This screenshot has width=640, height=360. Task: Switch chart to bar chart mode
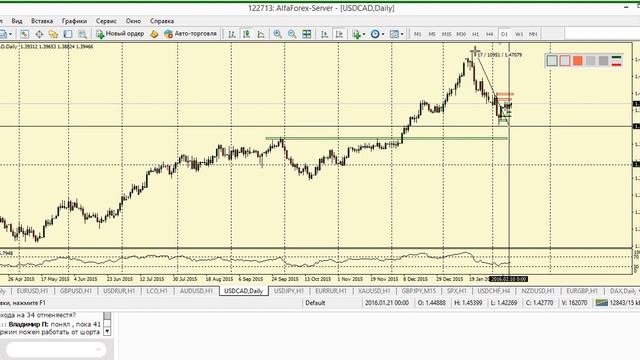(x=232, y=34)
